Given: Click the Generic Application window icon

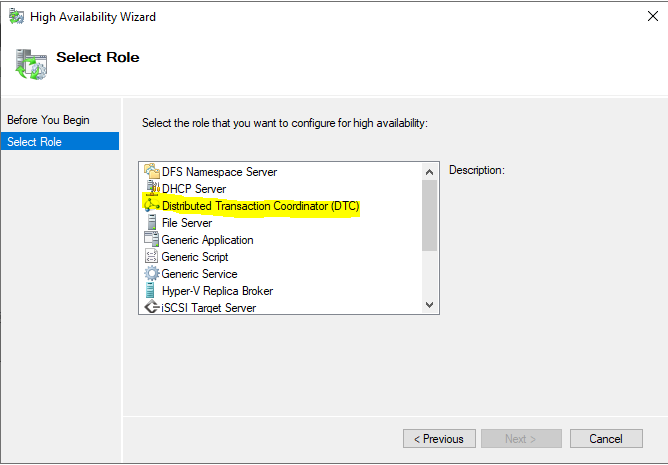Looking at the screenshot, I should point(151,240).
